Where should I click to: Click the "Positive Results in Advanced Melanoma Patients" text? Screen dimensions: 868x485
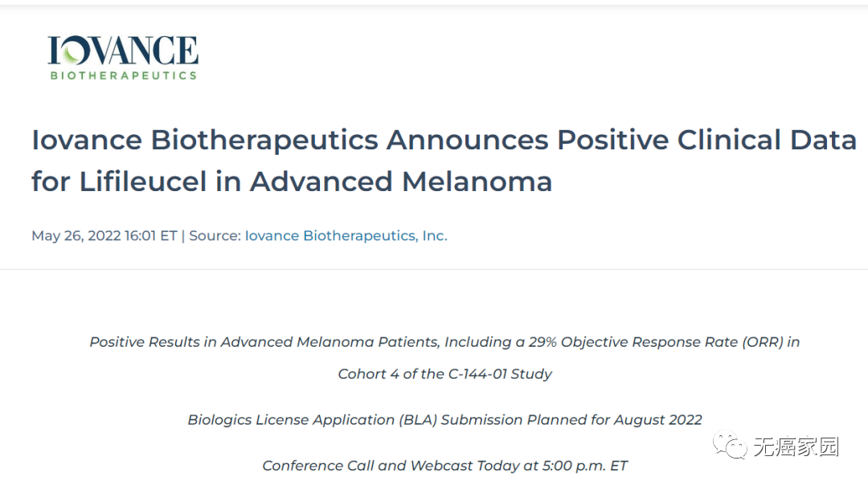pos(264,342)
